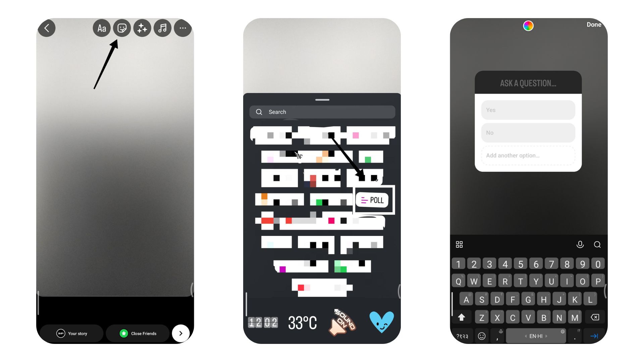This screenshot has height=362, width=644.
Task: Select the POLL sticker
Action: pos(373,200)
